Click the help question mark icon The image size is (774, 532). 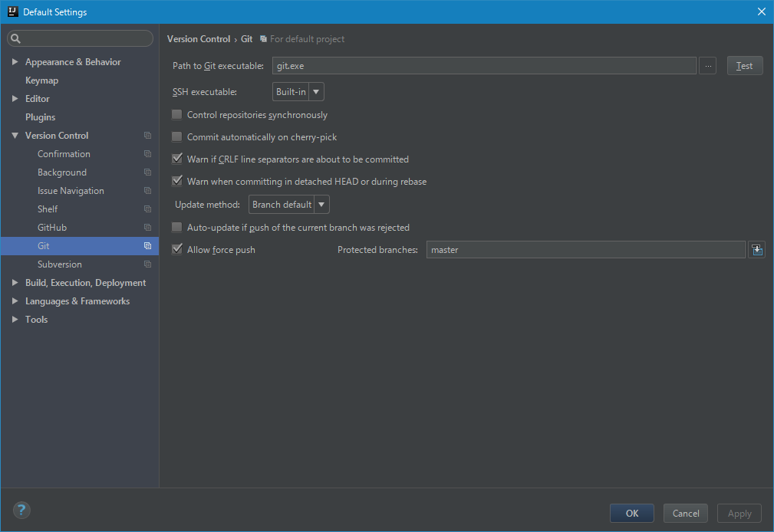click(21, 510)
